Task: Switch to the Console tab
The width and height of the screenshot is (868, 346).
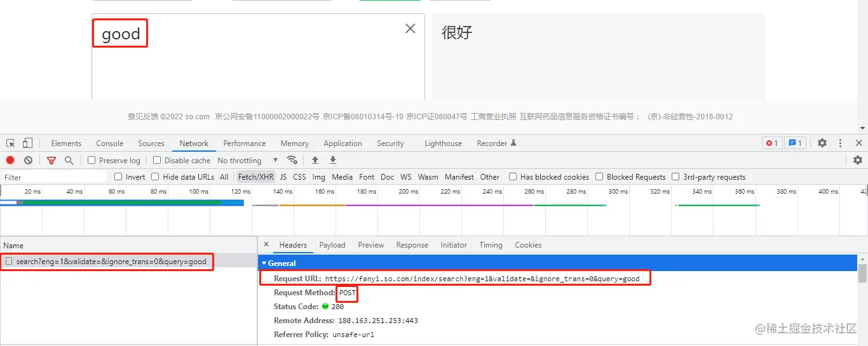Action: [x=110, y=143]
